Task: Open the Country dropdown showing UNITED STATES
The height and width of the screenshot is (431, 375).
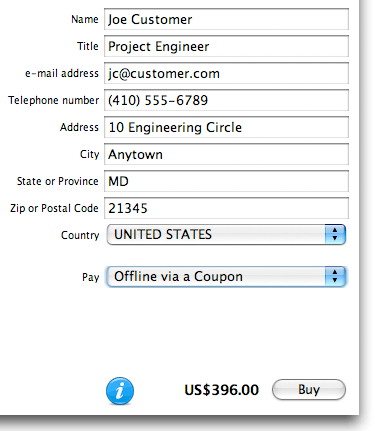Action: point(226,235)
